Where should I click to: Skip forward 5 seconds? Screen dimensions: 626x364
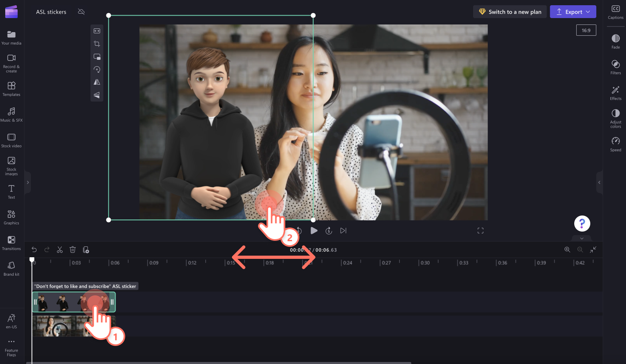(x=329, y=230)
